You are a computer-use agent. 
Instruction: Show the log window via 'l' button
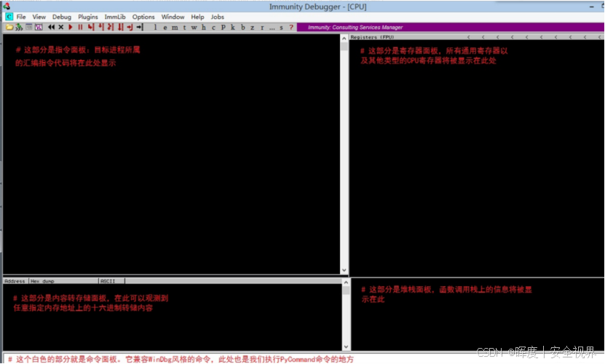(x=156, y=27)
